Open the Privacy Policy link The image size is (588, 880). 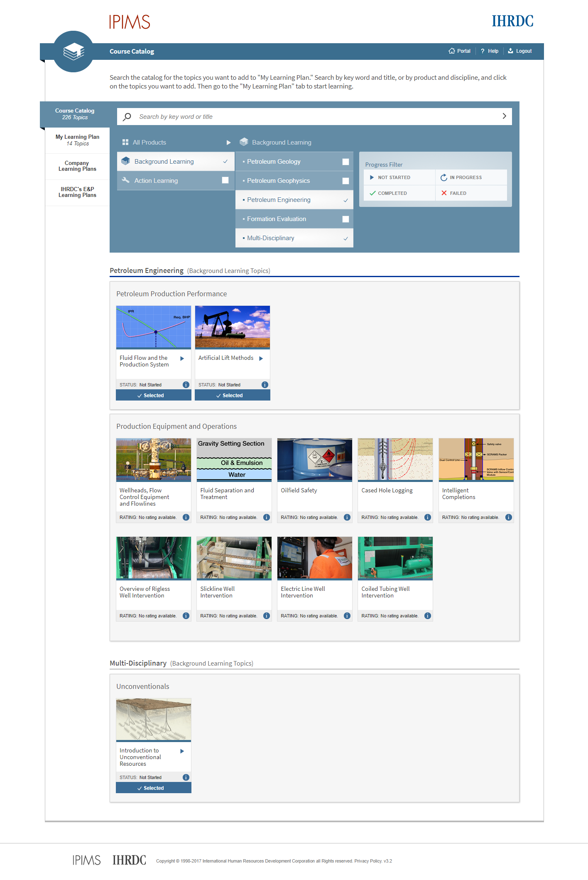click(368, 861)
